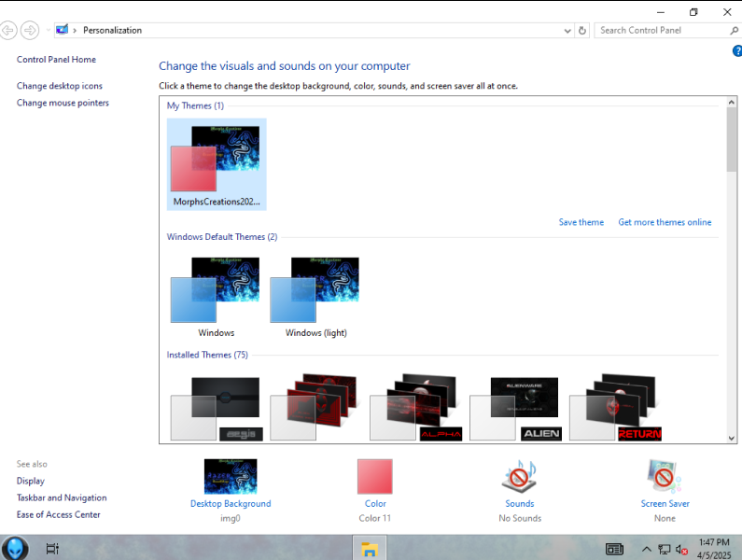Click the theme list scrollbar down arrow
The height and width of the screenshot is (560, 742).
(732, 438)
